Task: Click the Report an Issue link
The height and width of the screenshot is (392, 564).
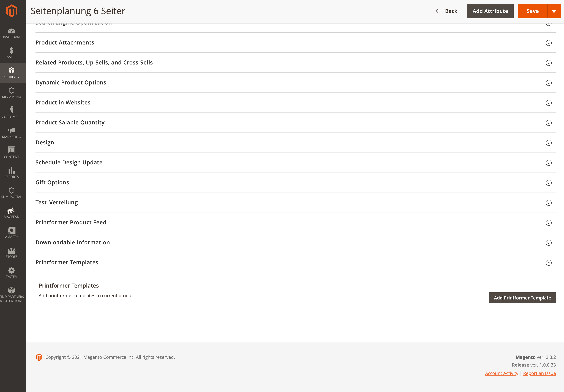Action: coord(539,373)
